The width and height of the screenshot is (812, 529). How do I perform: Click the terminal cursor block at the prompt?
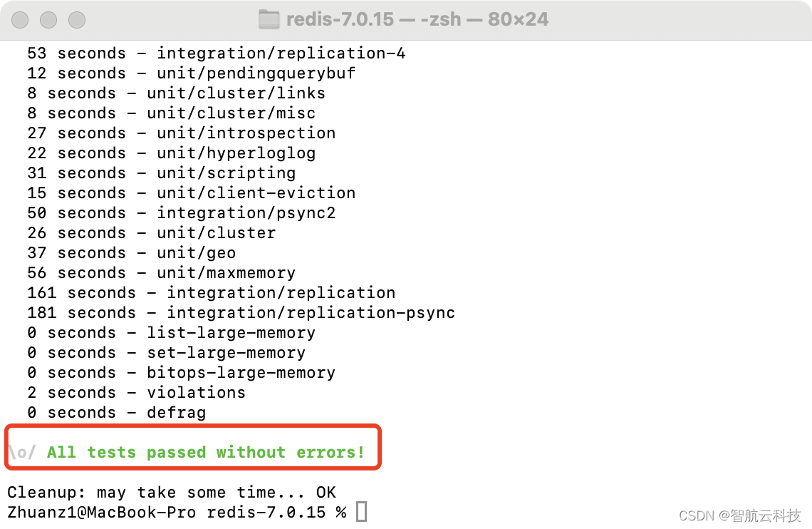coord(361,512)
